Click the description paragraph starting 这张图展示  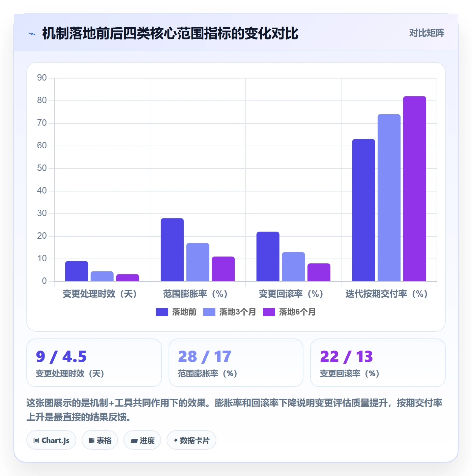tap(234, 410)
